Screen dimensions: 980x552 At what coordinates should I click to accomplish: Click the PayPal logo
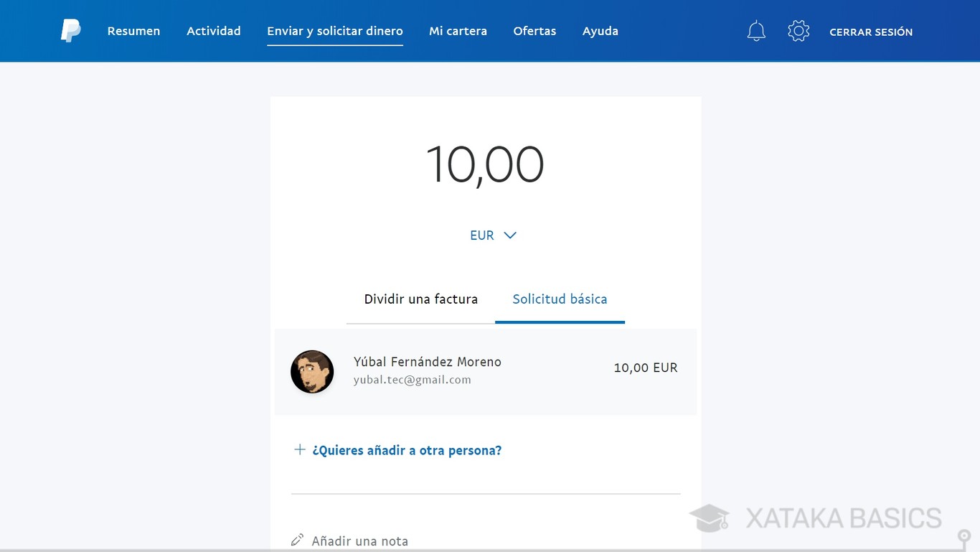click(70, 30)
